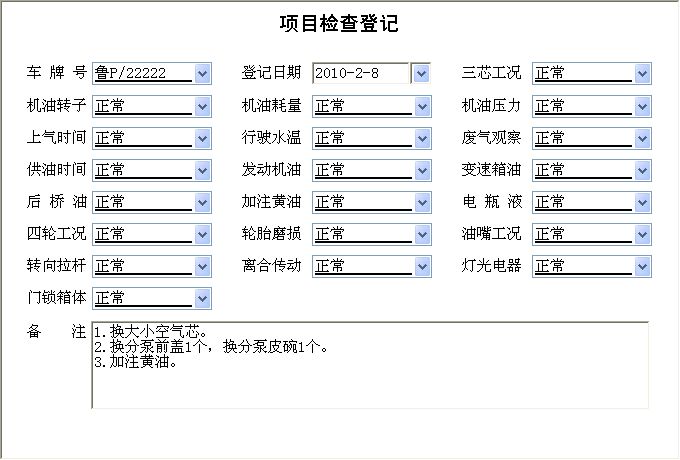This screenshot has height=460, width=680.
Task: Open the 门锁箱体 dropdown arrow
Action: coord(203,299)
